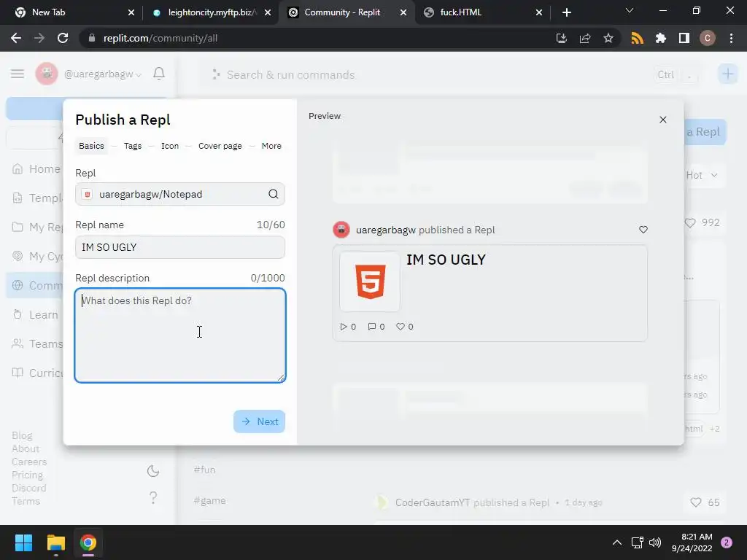Open a new browser tab
Screen dimensions: 747x560
[566, 12]
